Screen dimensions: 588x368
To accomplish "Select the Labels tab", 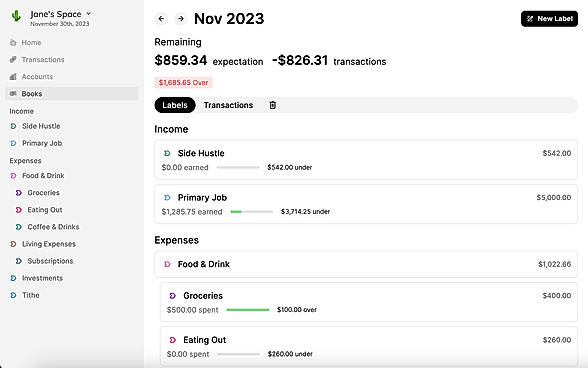I will pos(175,105).
